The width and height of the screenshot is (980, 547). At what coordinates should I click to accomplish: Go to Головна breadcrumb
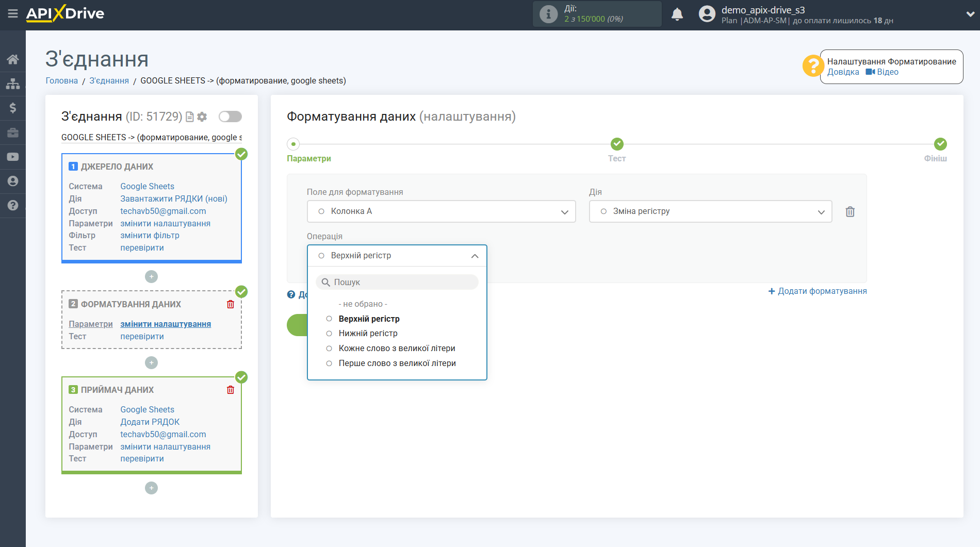(62, 81)
